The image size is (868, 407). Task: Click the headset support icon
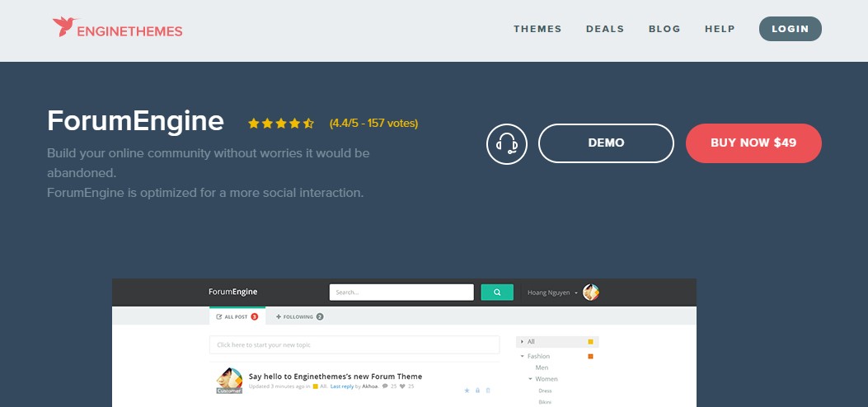pyautogui.click(x=506, y=144)
